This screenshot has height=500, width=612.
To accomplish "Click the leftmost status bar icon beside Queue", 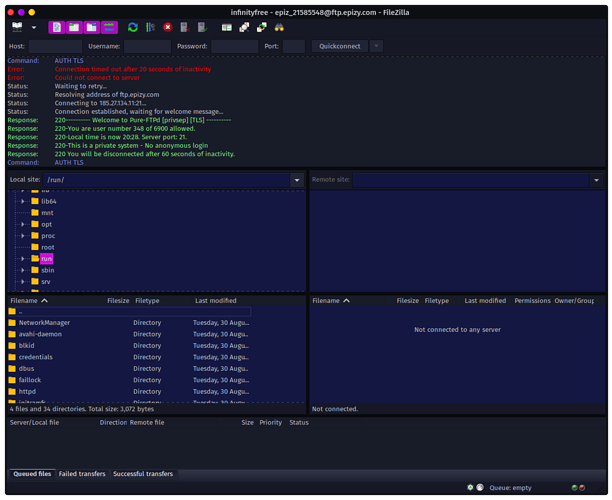I will click(470, 488).
